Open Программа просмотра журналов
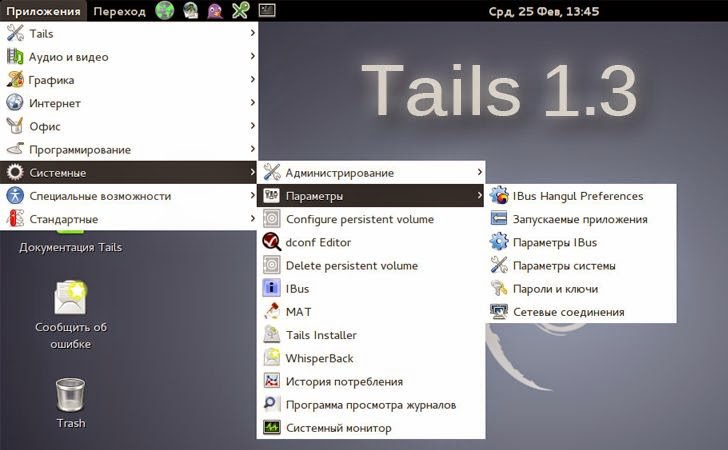The height and width of the screenshot is (450, 728). pos(371,404)
